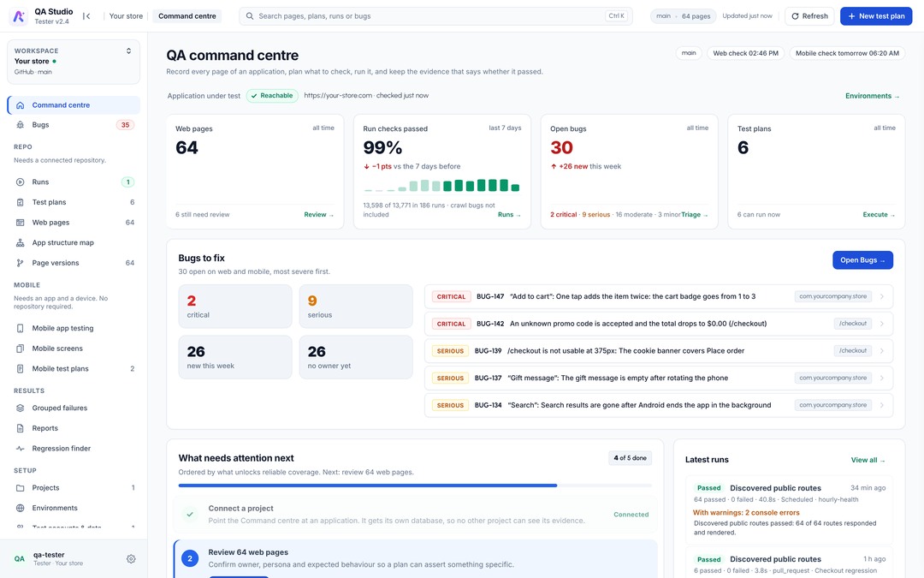Open Reports in the sidebar
924x578 pixels.
click(74, 428)
